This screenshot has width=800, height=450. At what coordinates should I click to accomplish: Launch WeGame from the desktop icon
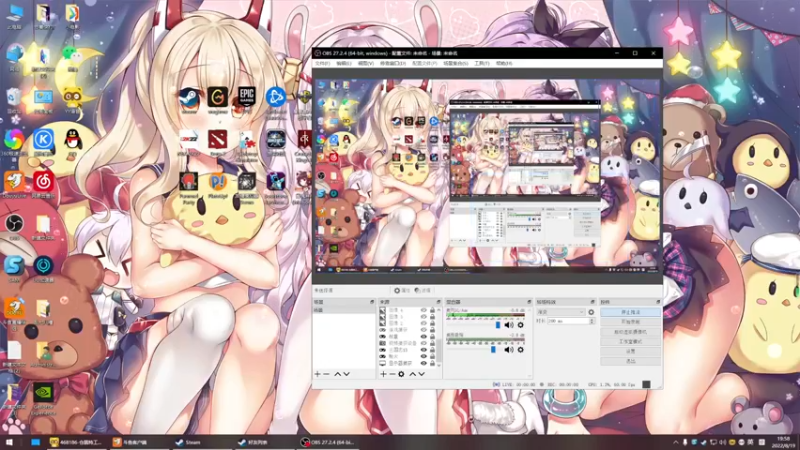[x=218, y=97]
